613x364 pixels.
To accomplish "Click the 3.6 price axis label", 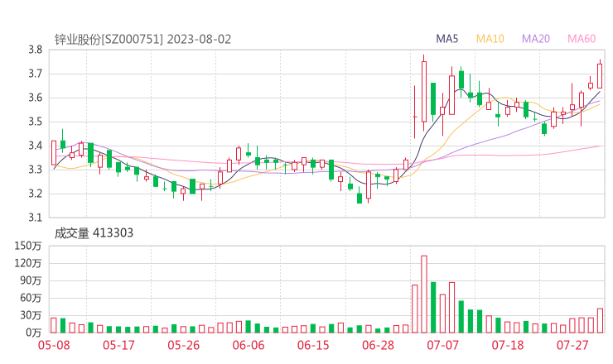I will click(35, 98).
